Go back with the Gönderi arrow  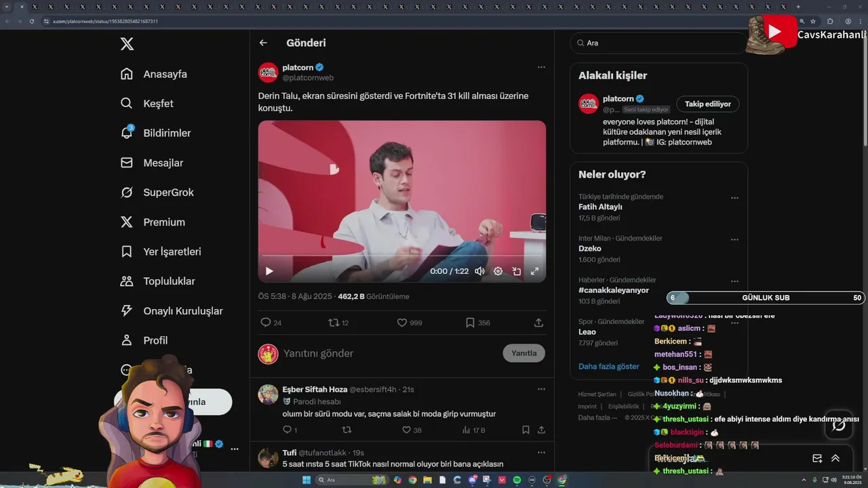(x=263, y=43)
